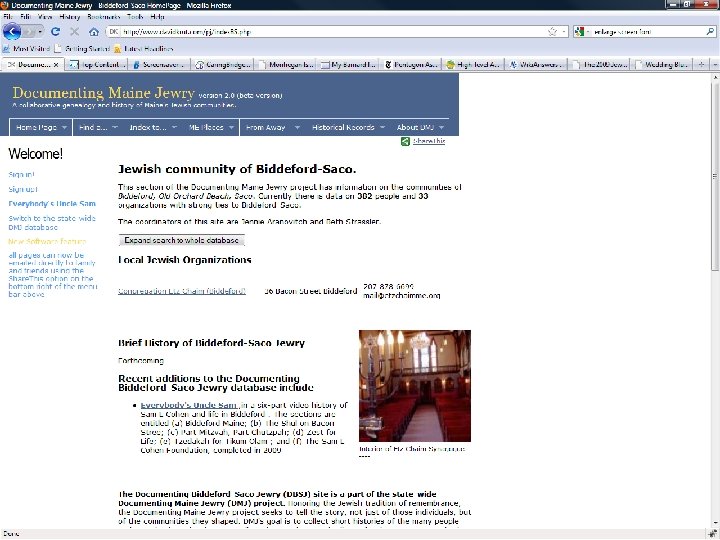Image resolution: width=720 pixels, height=540 pixels.
Task: Click the mail@etzchaimme.org email address
Action: (402, 296)
